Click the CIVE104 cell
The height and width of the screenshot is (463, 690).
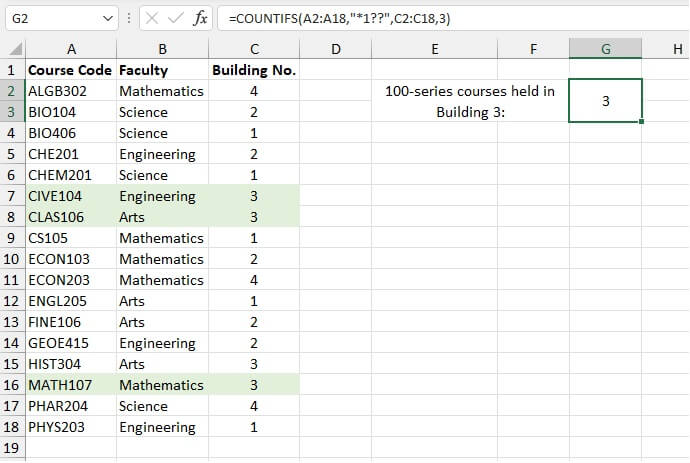click(71, 196)
